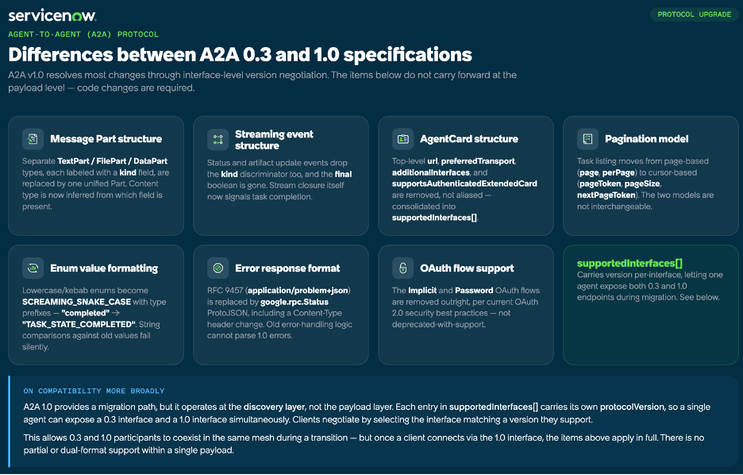
Task: Click the Error response format title
Action: 288,268
